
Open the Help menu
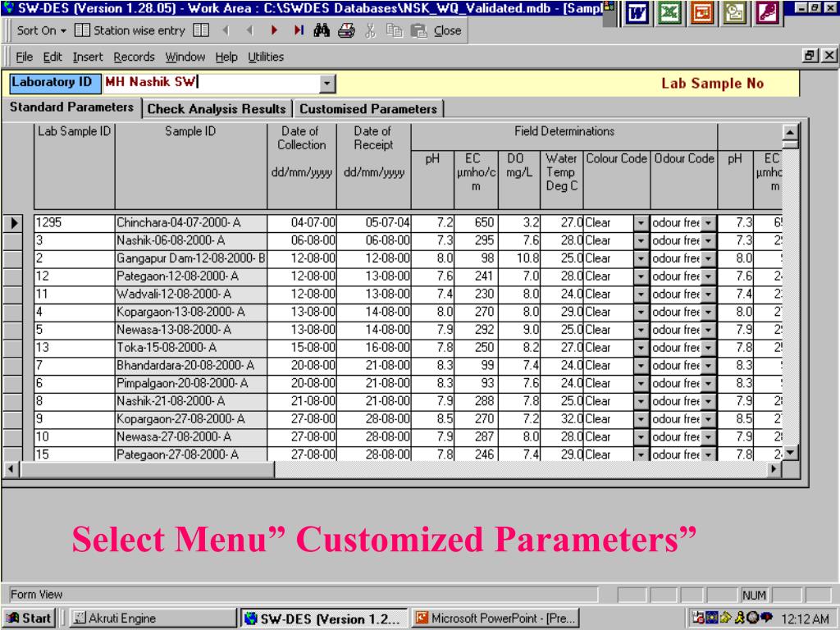226,57
